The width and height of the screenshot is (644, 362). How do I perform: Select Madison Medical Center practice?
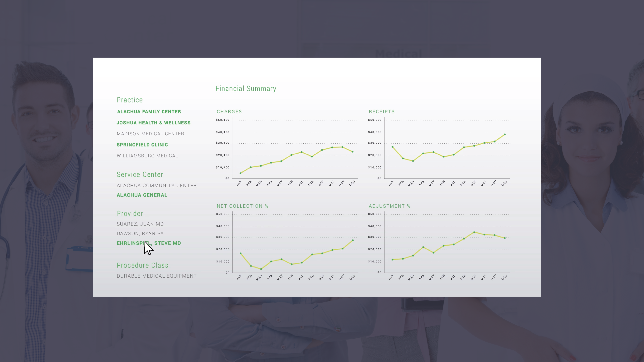tap(150, 134)
